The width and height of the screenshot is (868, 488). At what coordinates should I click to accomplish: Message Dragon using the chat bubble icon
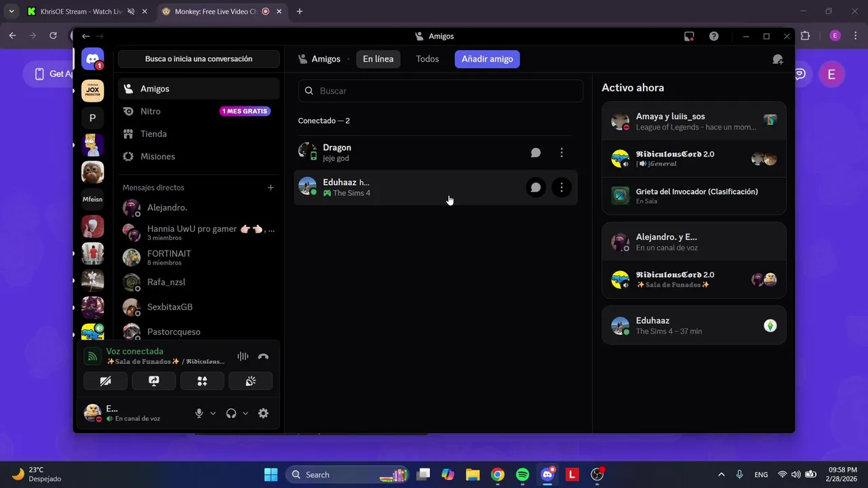(x=536, y=153)
